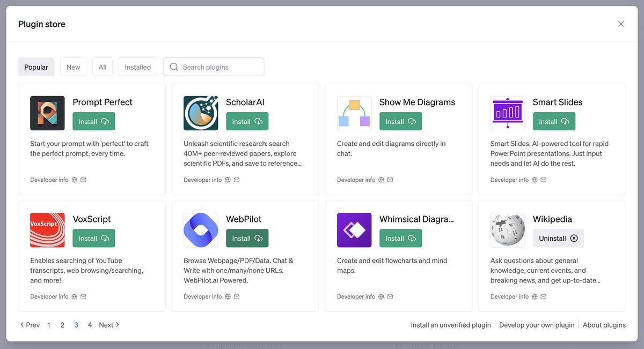Open Whimsical Diagrams developer email icon
This screenshot has height=349, width=644.
390,297
